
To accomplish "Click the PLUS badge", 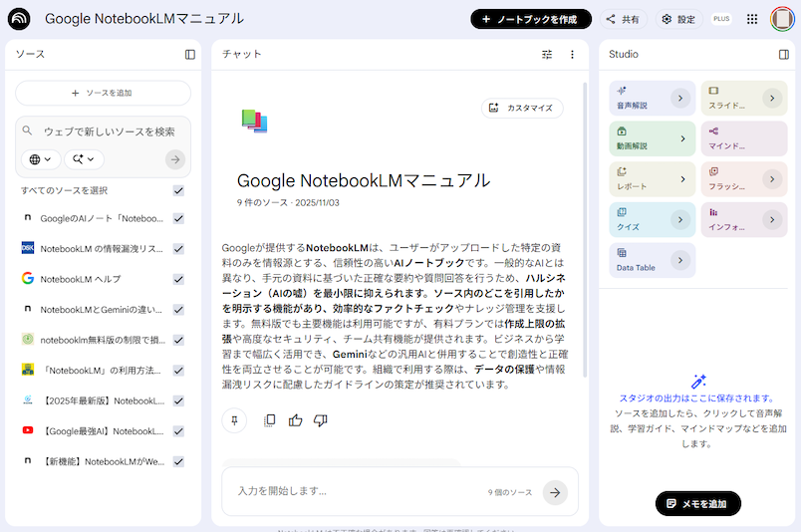I will click(721, 19).
